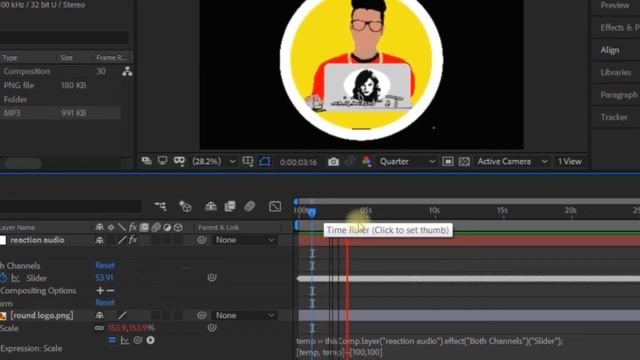640x360 pixels.
Task: Click the 3D Layer column header icon
Action: (178, 227)
